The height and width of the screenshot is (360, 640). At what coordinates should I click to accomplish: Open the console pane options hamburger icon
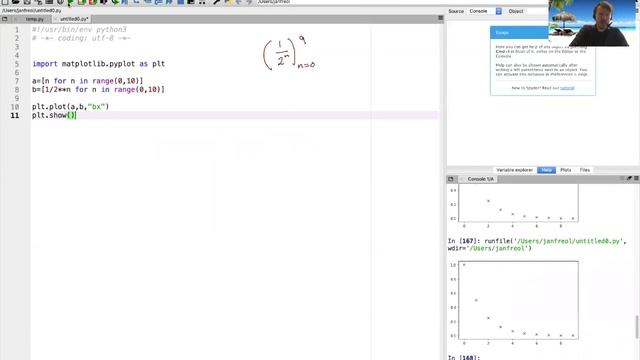(x=636, y=178)
